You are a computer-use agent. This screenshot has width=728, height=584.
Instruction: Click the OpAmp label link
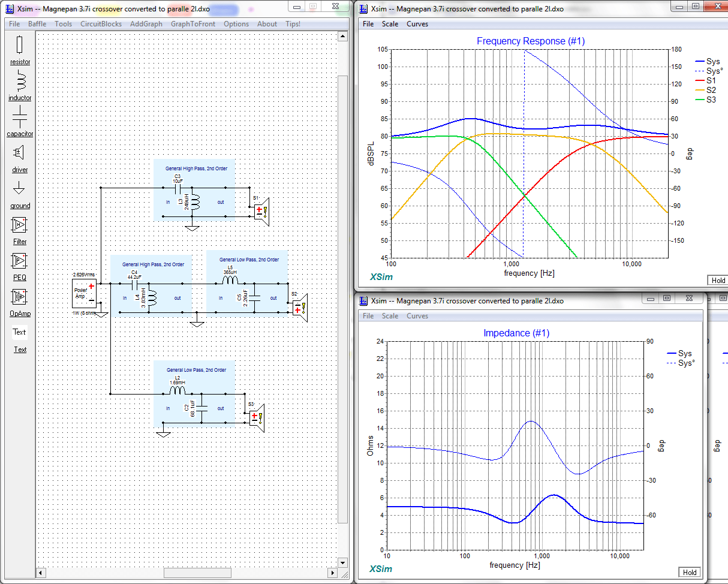pos(20,314)
